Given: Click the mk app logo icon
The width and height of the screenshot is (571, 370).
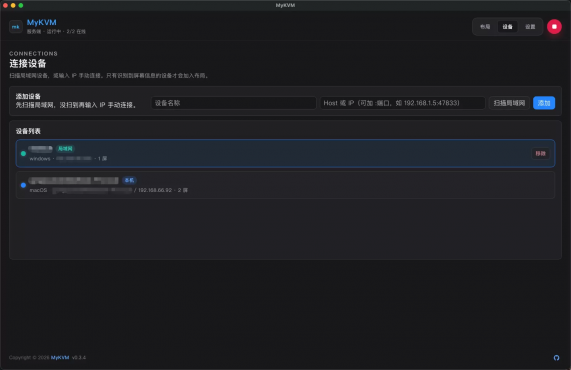Looking at the screenshot, I should click(x=16, y=27).
